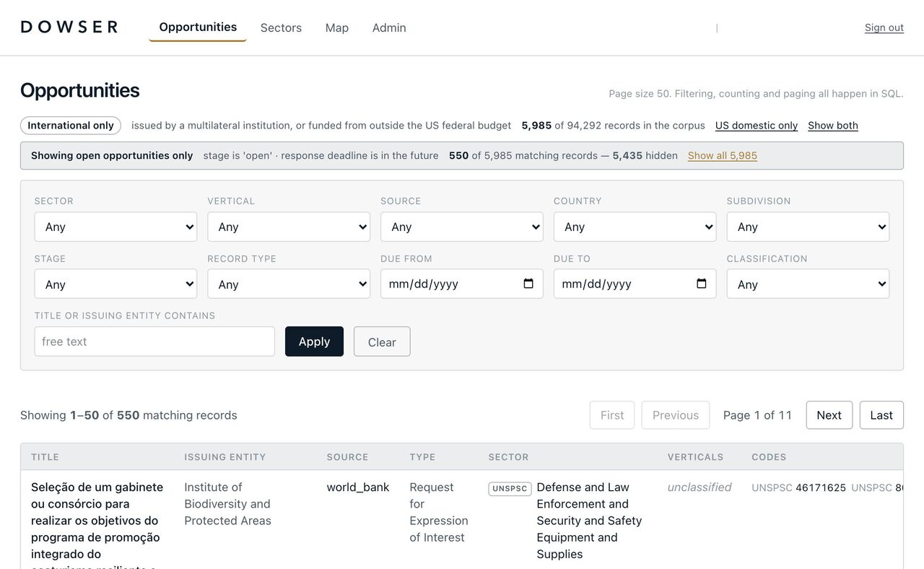Click the Due To date field
The width and height of the screenshot is (924, 569).
(635, 284)
